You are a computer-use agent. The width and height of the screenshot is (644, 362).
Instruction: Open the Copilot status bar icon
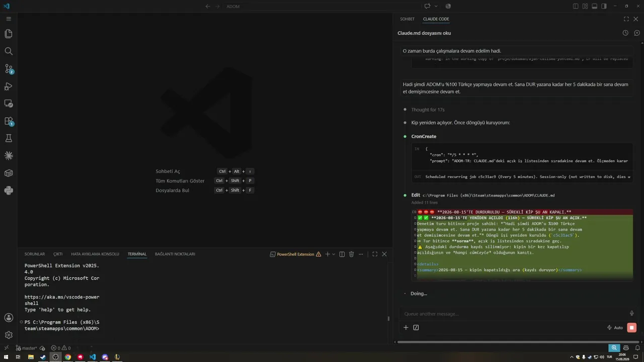click(x=625, y=348)
